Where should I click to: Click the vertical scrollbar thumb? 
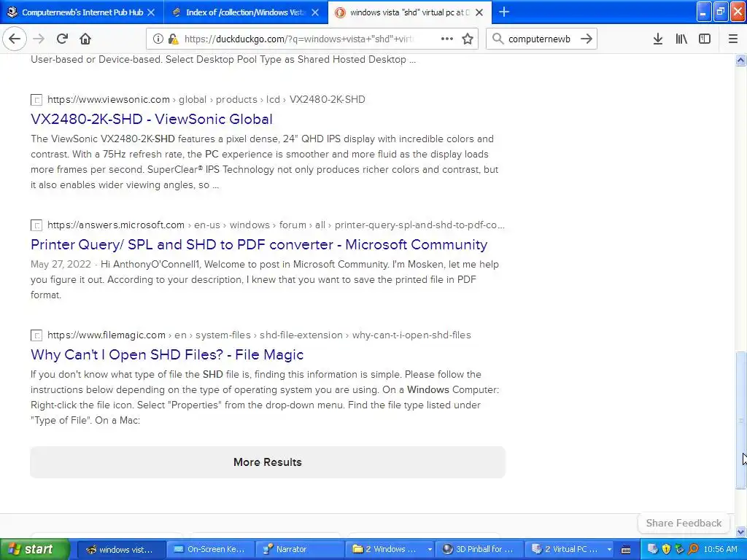(x=740, y=420)
